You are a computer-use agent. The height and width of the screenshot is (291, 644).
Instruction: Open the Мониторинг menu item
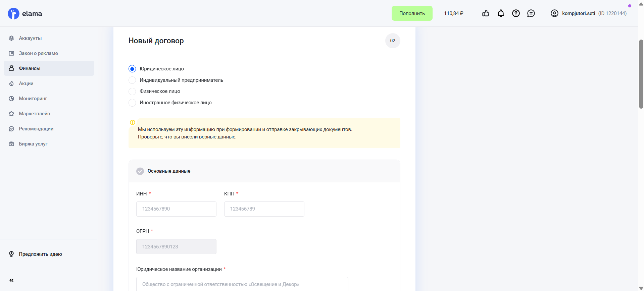click(x=49, y=99)
